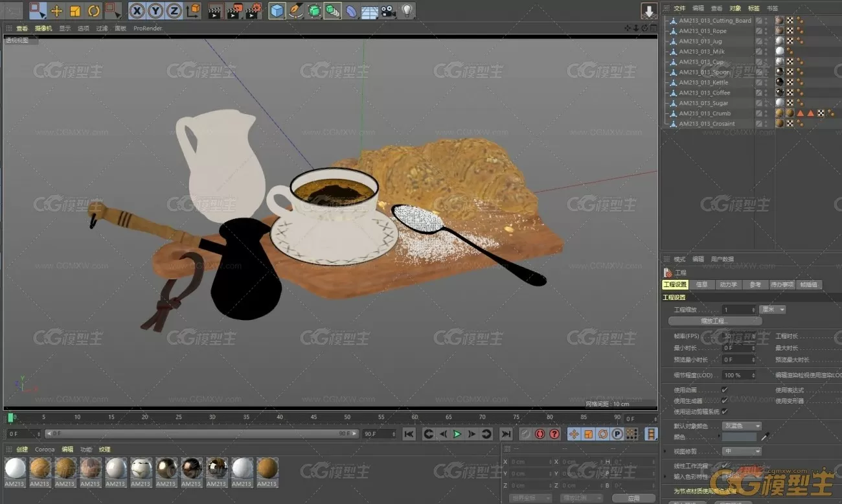Screen dimensions: 842x504
Task: Open the render settings
Action: pos(254,10)
